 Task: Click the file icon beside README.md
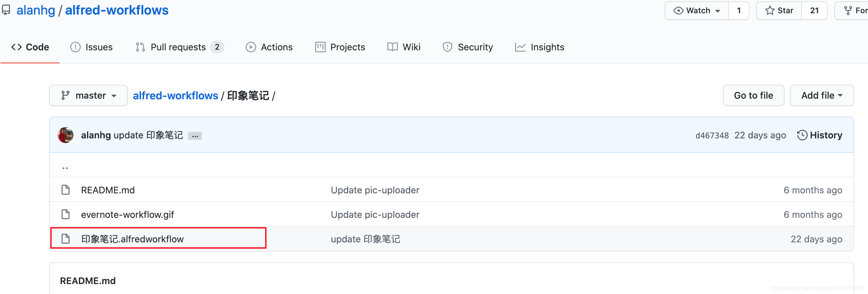pyautogui.click(x=66, y=190)
